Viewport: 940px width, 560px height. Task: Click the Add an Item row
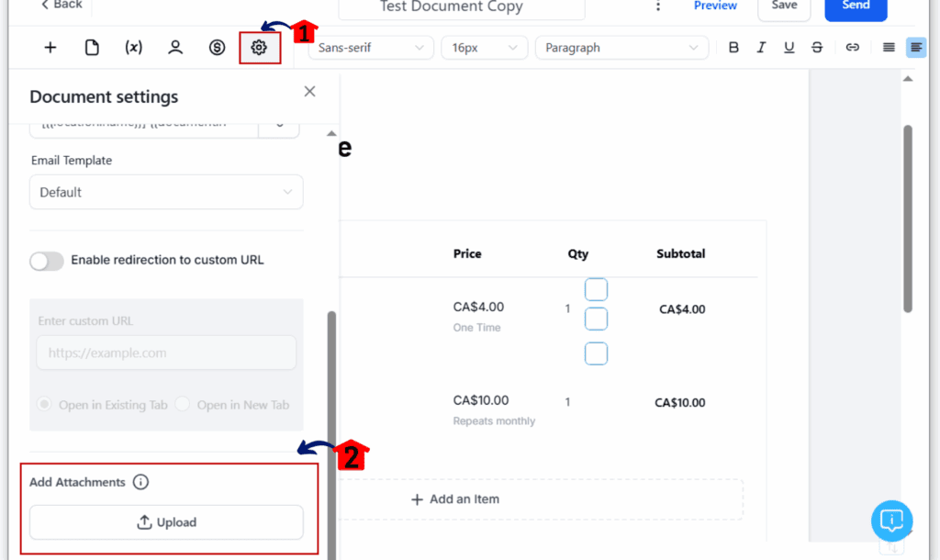(x=542, y=498)
